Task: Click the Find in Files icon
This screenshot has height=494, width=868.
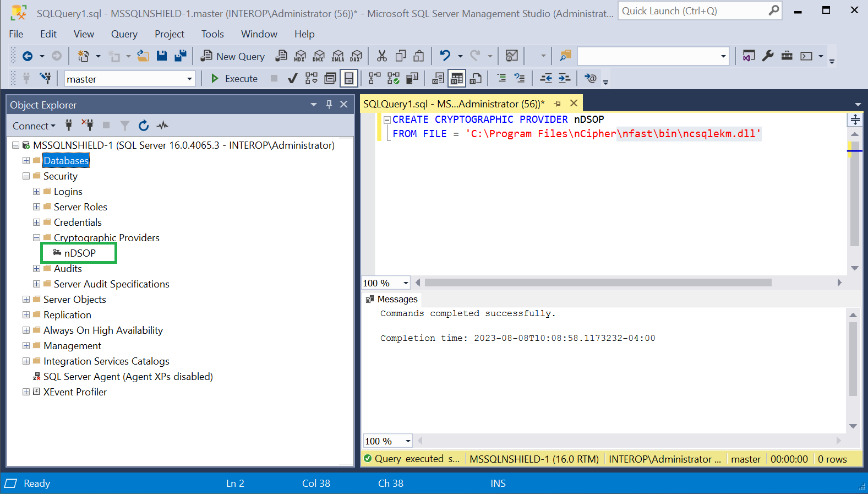Action: pyautogui.click(x=565, y=56)
